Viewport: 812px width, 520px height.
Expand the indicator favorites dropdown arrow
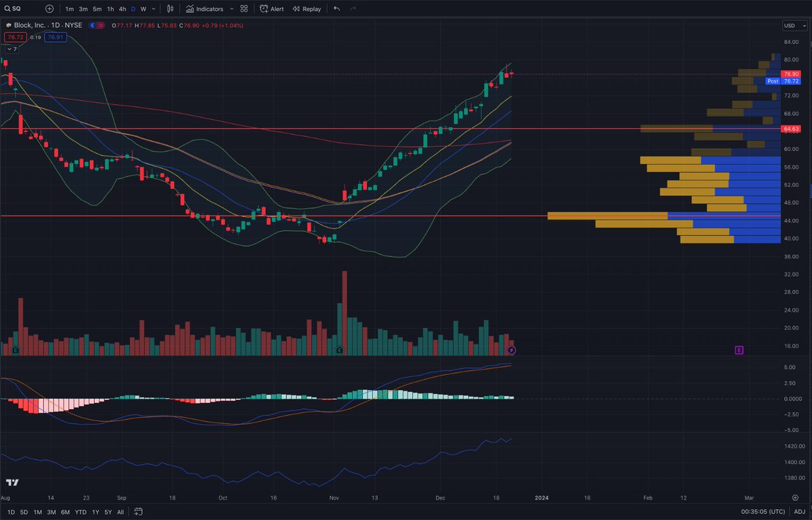click(x=233, y=9)
